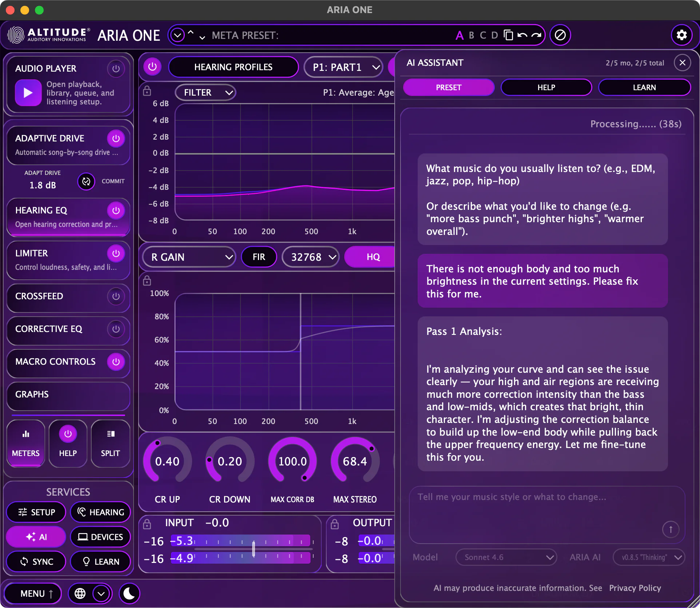Redo the last change
This screenshot has width=700, height=608.
point(536,35)
